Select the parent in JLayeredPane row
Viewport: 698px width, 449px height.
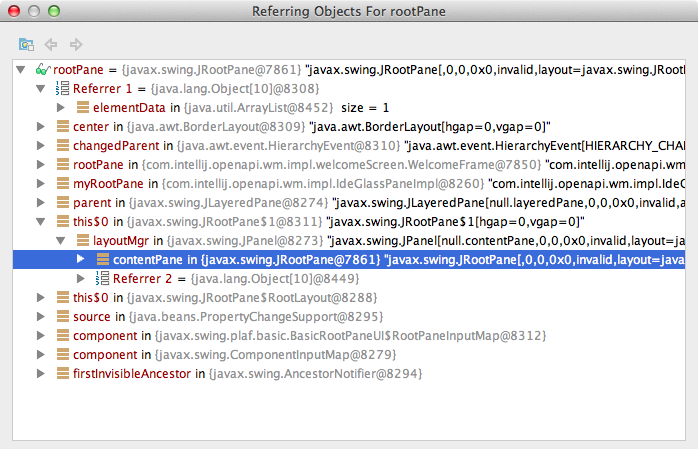[349, 202]
